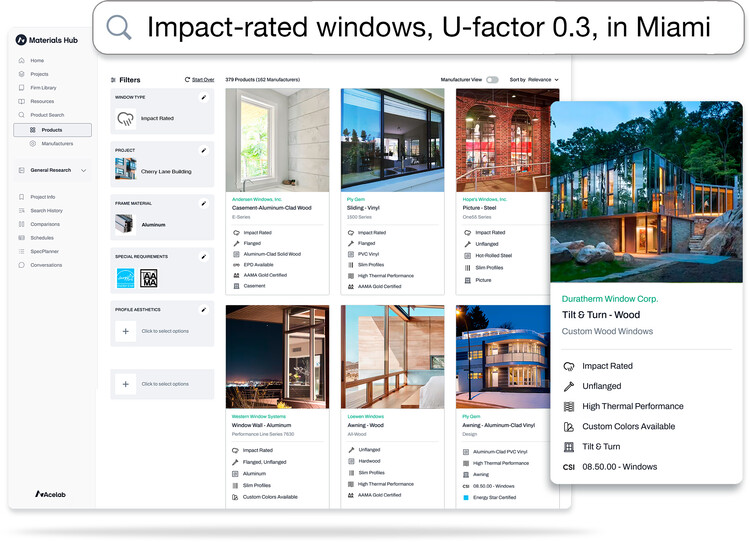This screenshot has height=542, width=750.
Task: Edit the Special Requirements filter
Action: click(204, 257)
